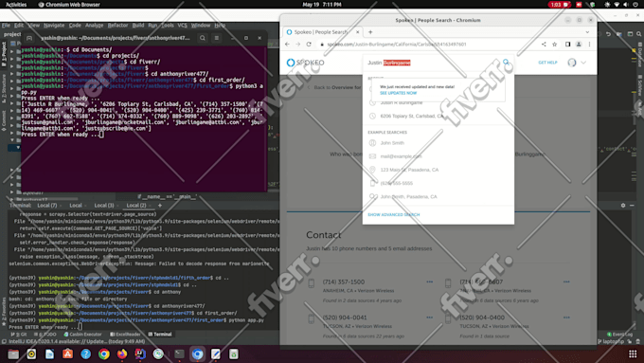Open the Text Editor in the dock
The height and width of the screenshot is (363, 644).
point(216,354)
